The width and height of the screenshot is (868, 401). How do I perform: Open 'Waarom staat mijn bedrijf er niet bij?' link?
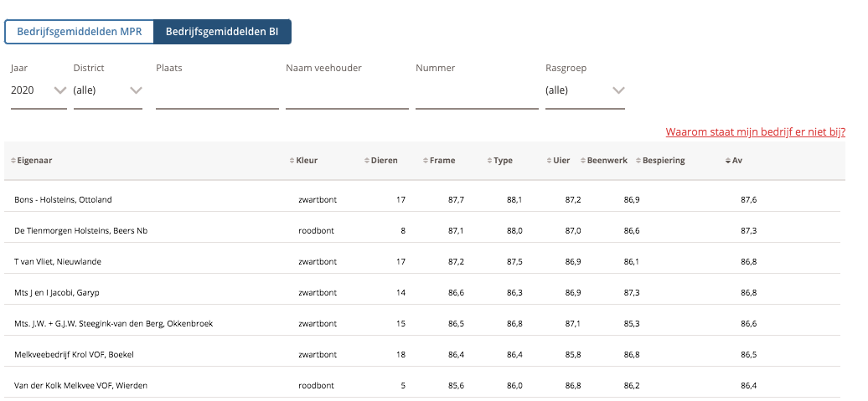755,132
